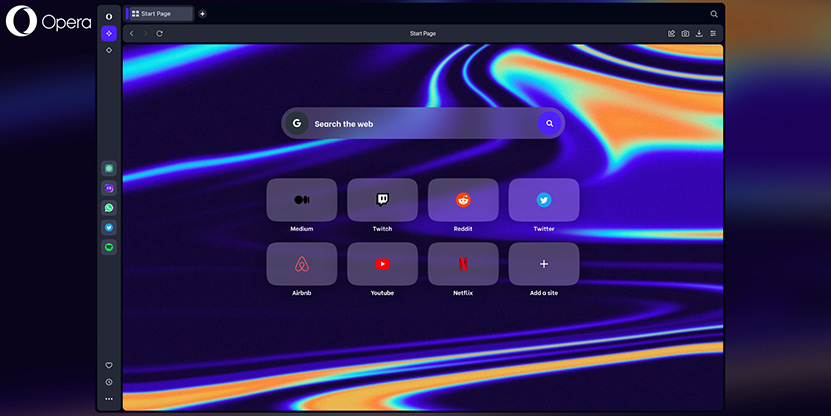The image size is (831, 416).
Task: Open the Easy Setup sliders icon
Action: click(713, 33)
